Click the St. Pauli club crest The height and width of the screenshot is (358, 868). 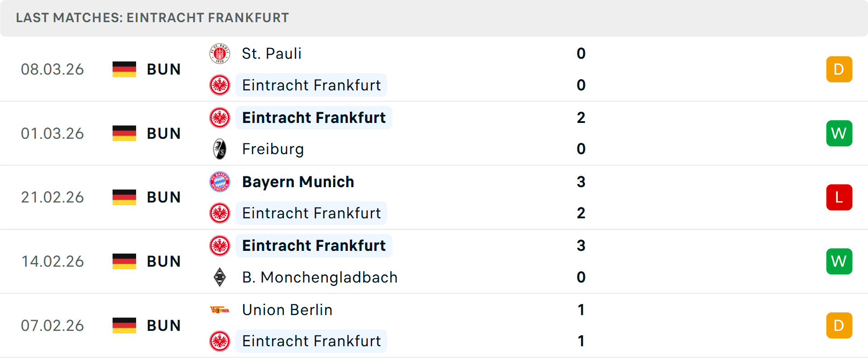point(220,53)
